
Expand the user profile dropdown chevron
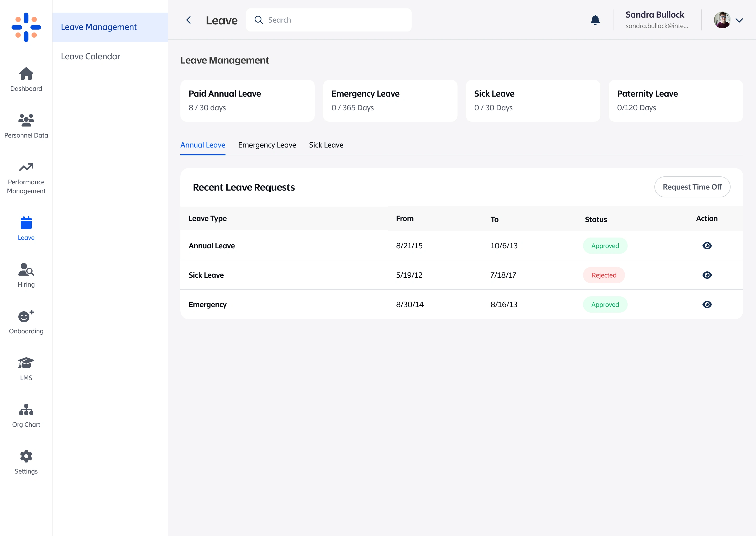click(x=739, y=20)
